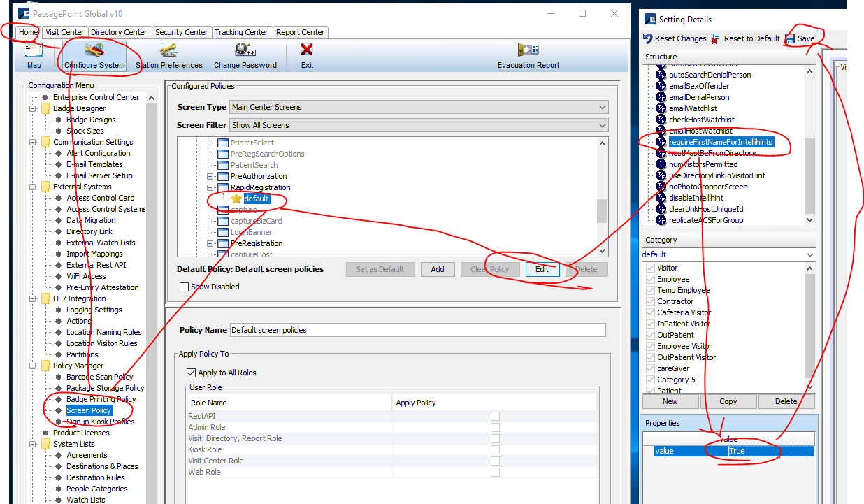
Task: Toggle the careGiver category checkbox
Action: (x=651, y=368)
